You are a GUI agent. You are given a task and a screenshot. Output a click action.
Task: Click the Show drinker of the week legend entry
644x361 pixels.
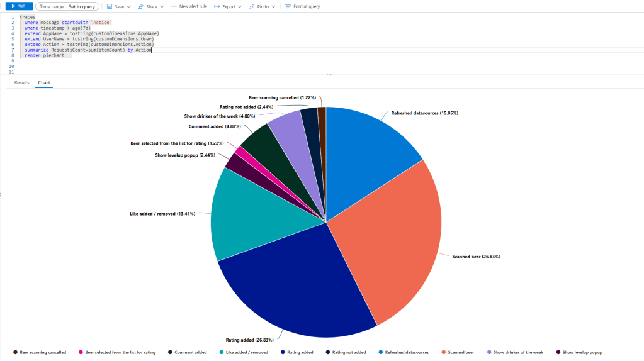(517, 352)
